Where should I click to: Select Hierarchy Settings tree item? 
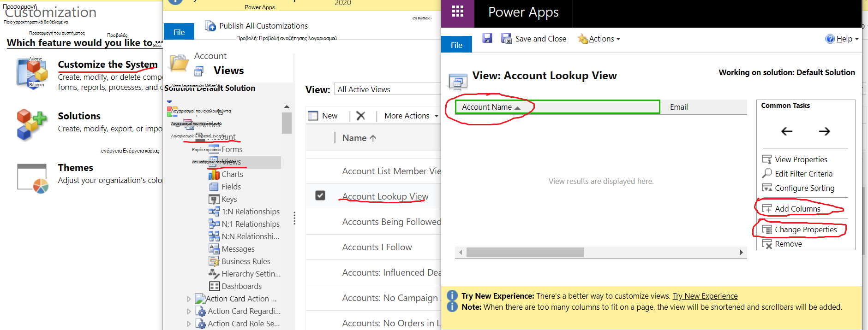click(x=251, y=274)
